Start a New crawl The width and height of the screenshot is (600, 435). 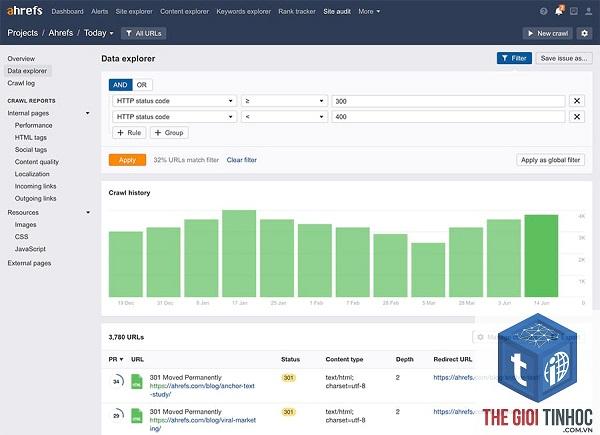point(548,33)
